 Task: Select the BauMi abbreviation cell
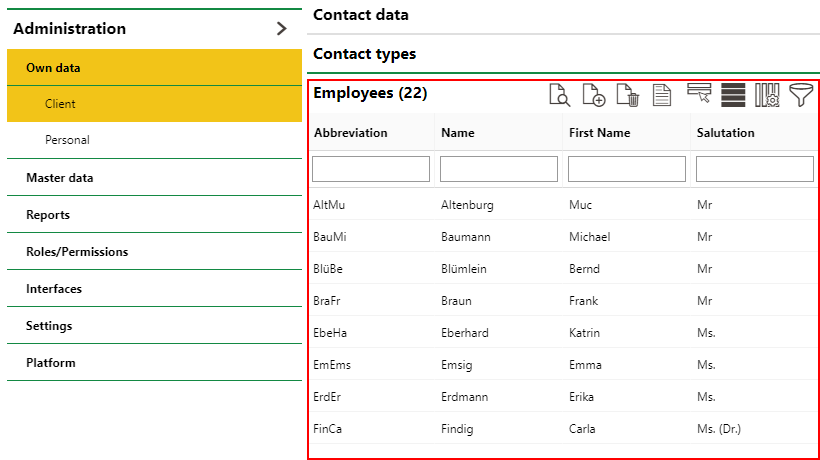coord(329,237)
